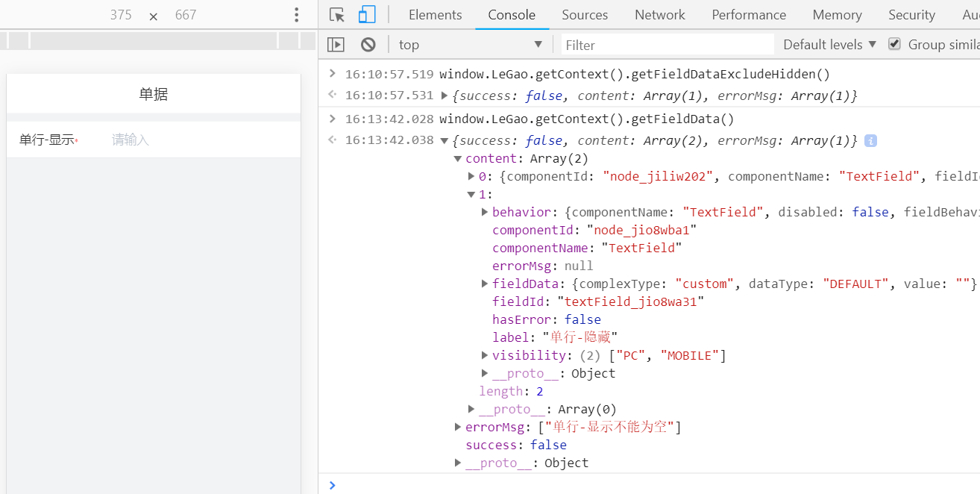The image size is (980, 494).
Task: Collapse the content: Array(2) node
Action: [458, 158]
